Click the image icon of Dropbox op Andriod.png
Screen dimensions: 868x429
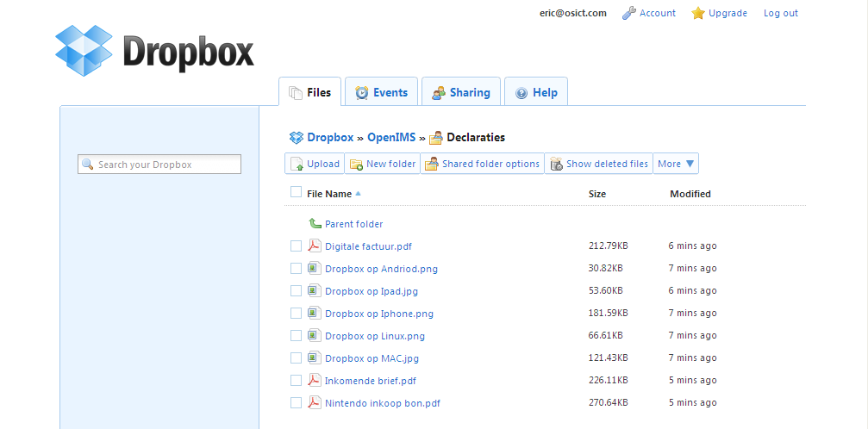click(315, 268)
